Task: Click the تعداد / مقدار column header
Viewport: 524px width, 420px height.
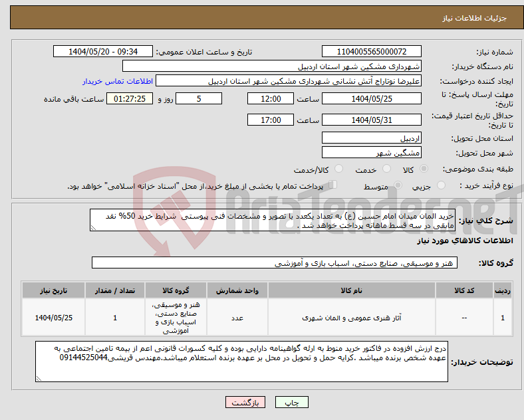Action: (x=115, y=290)
